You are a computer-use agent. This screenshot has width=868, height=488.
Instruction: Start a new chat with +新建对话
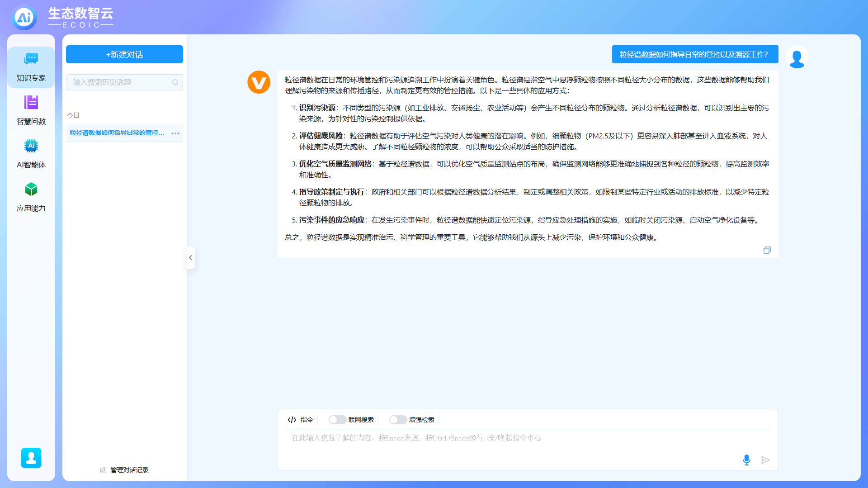(124, 54)
